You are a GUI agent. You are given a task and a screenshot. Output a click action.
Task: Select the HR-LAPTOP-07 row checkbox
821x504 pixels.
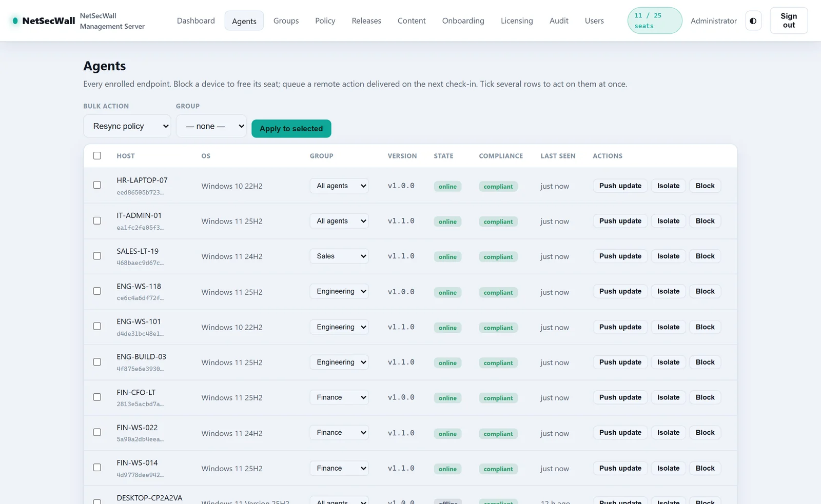click(x=97, y=185)
